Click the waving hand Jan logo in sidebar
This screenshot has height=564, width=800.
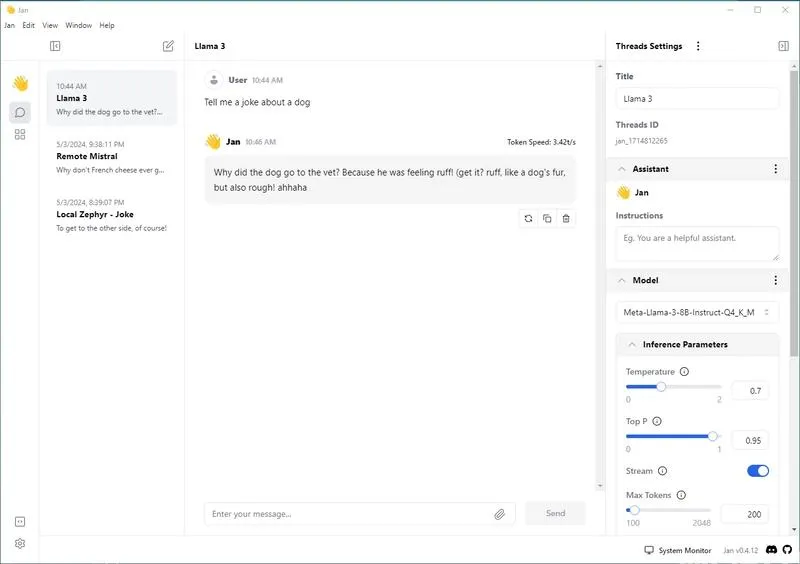pyautogui.click(x=20, y=83)
